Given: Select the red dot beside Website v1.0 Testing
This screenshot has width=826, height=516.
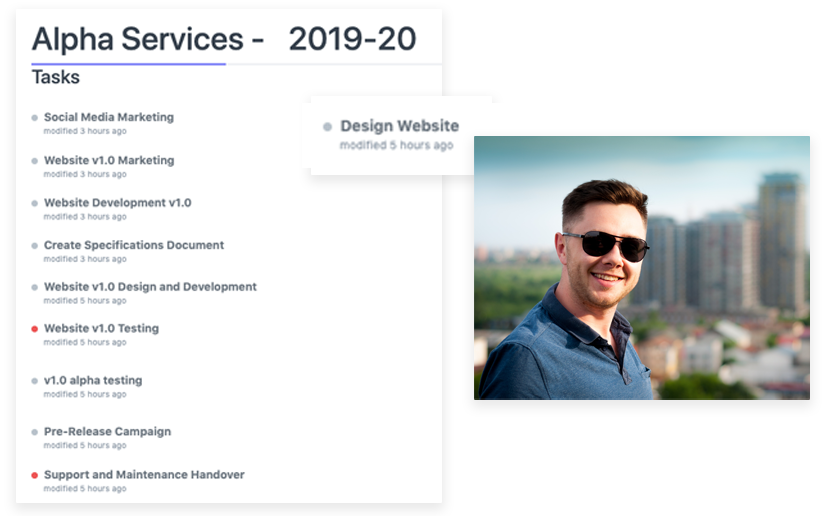Looking at the screenshot, I should coord(35,329).
